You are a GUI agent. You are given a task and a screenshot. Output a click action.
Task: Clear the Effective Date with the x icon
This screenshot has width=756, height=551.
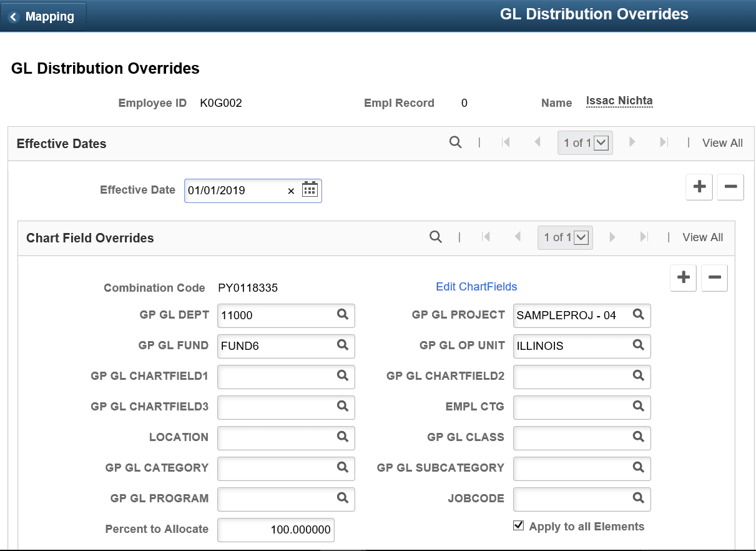click(x=291, y=191)
